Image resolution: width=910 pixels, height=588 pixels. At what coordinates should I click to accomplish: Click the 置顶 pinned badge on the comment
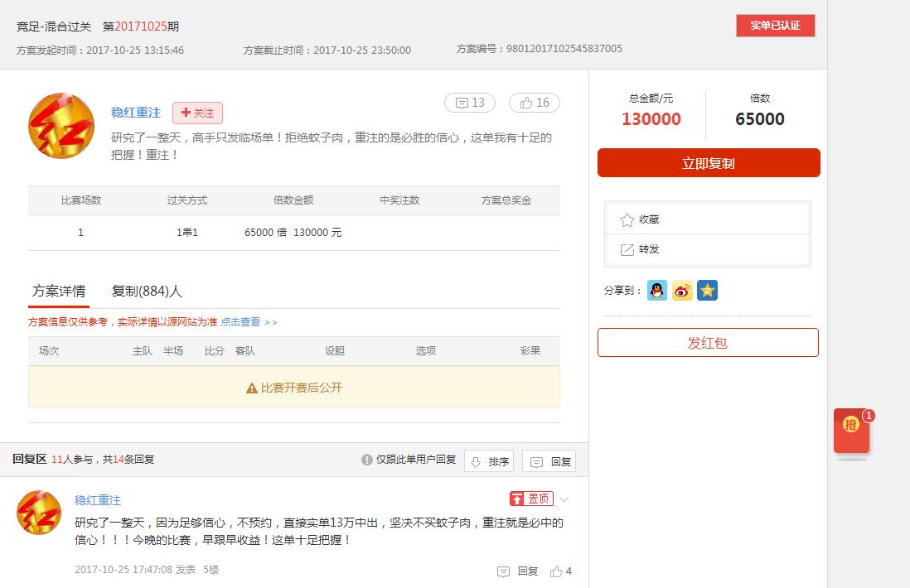pyautogui.click(x=531, y=499)
